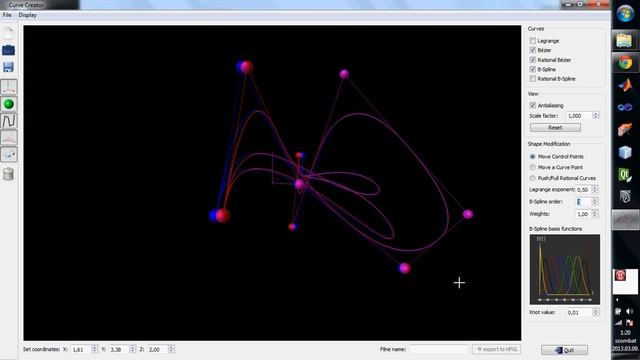Screen dimensions: 640x360
Task: Open Google Chrome from the taskbar
Action: coord(624,63)
